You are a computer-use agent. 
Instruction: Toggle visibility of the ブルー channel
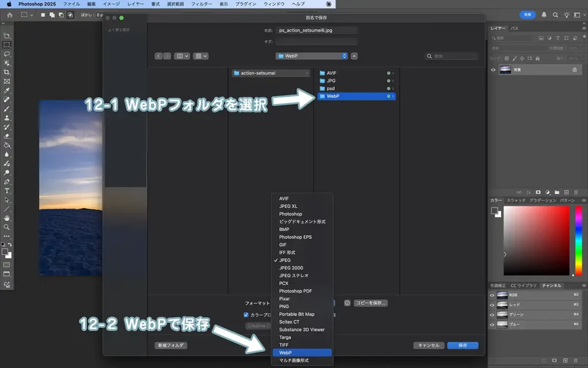pos(492,324)
